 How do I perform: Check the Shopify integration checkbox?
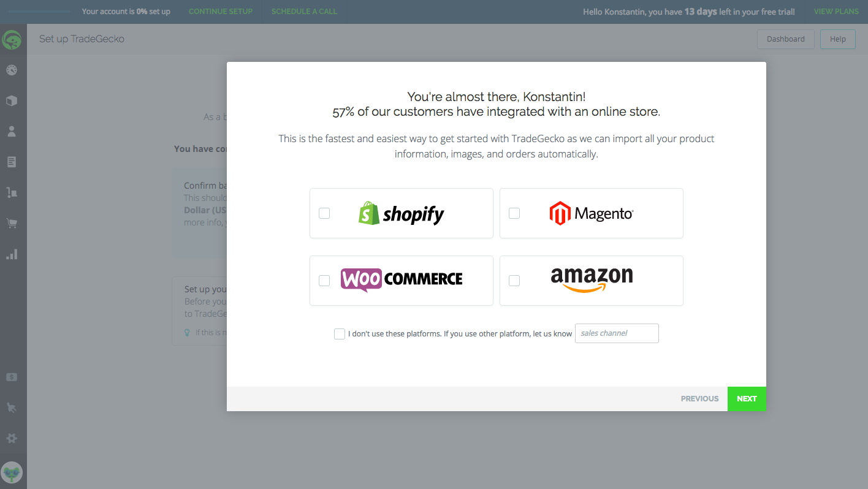tap(324, 213)
